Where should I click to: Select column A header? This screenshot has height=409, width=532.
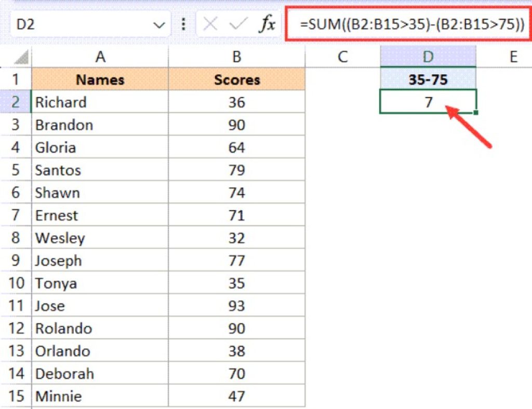coord(100,57)
